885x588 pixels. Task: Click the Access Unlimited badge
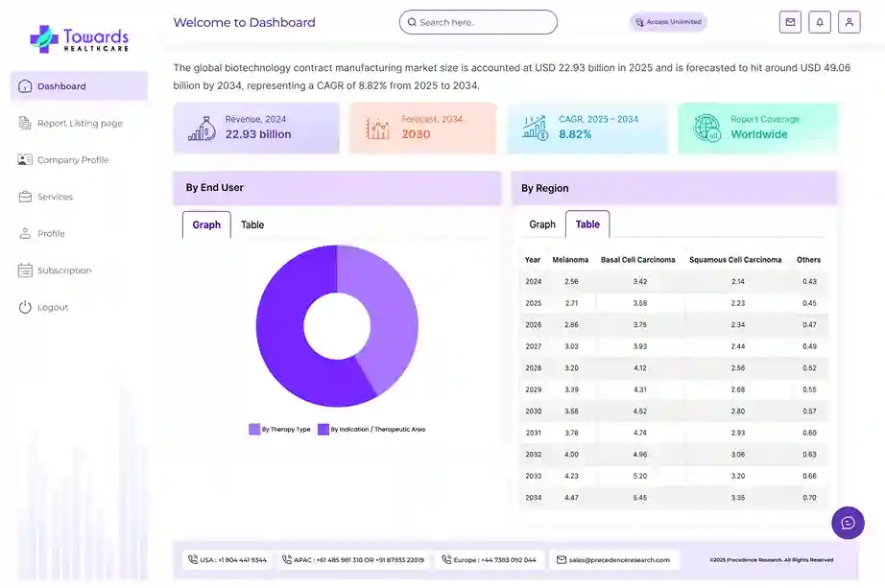(668, 22)
